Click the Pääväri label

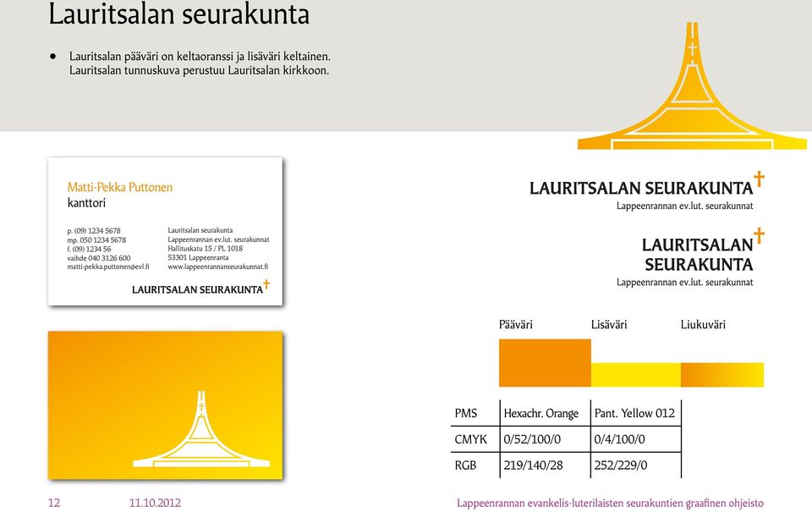(515, 324)
